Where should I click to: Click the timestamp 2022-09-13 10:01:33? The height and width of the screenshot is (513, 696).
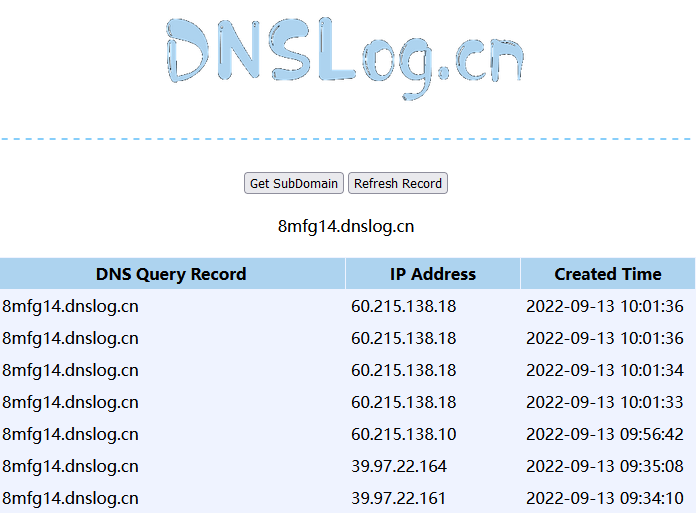pos(605,402)
